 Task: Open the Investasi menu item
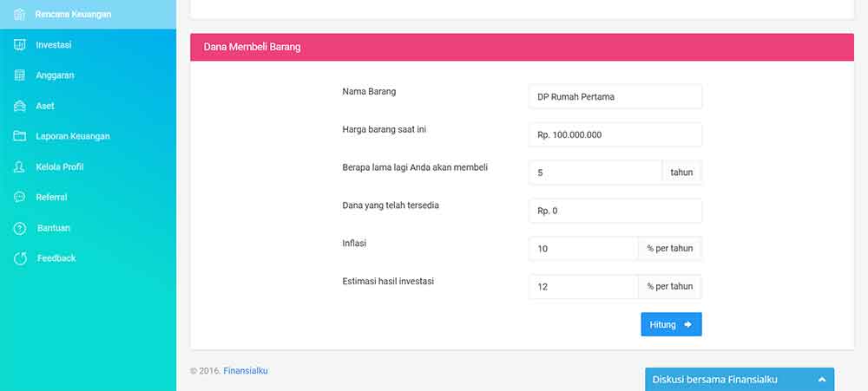[54, 44]
